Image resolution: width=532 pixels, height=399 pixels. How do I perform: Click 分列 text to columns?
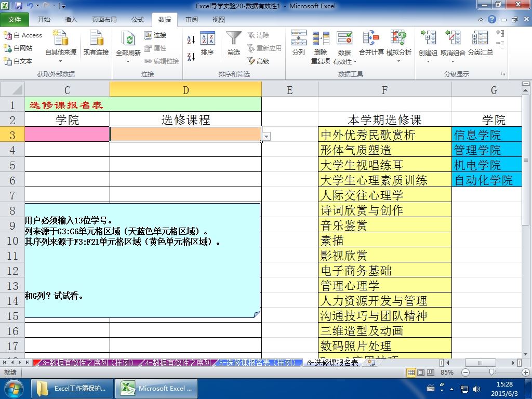[299, 43]
